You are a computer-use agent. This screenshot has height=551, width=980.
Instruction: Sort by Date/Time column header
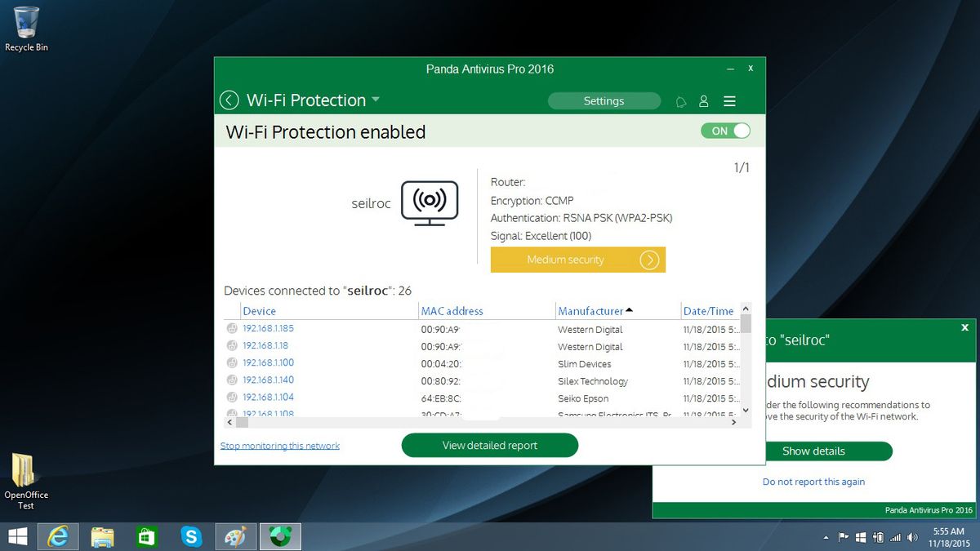coord(708,311)
